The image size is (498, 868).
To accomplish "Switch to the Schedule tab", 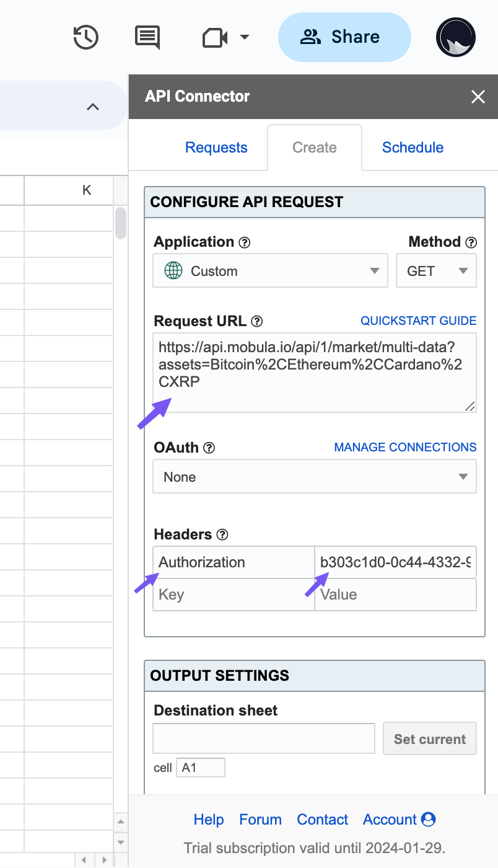I will click(413, 148).
